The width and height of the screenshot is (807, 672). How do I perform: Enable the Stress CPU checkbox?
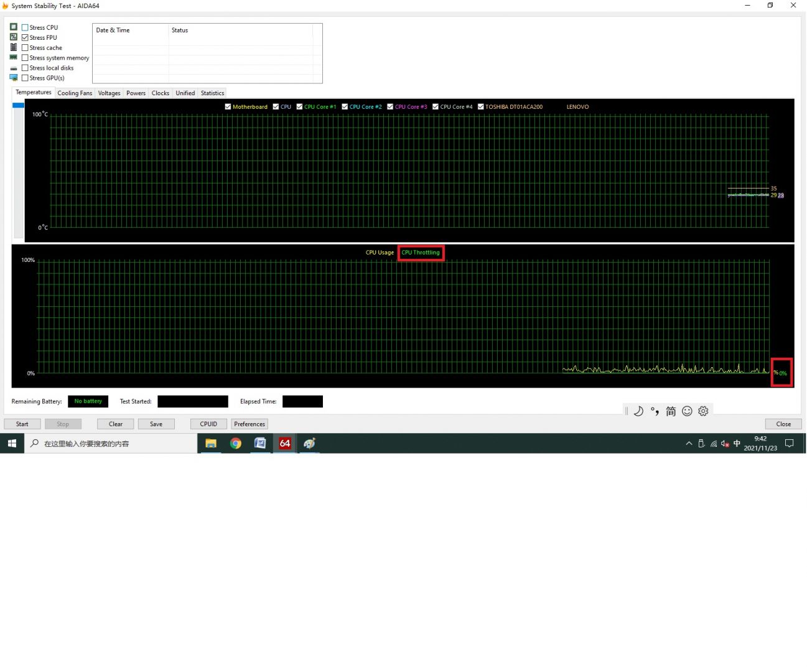(x=25, y=27)
